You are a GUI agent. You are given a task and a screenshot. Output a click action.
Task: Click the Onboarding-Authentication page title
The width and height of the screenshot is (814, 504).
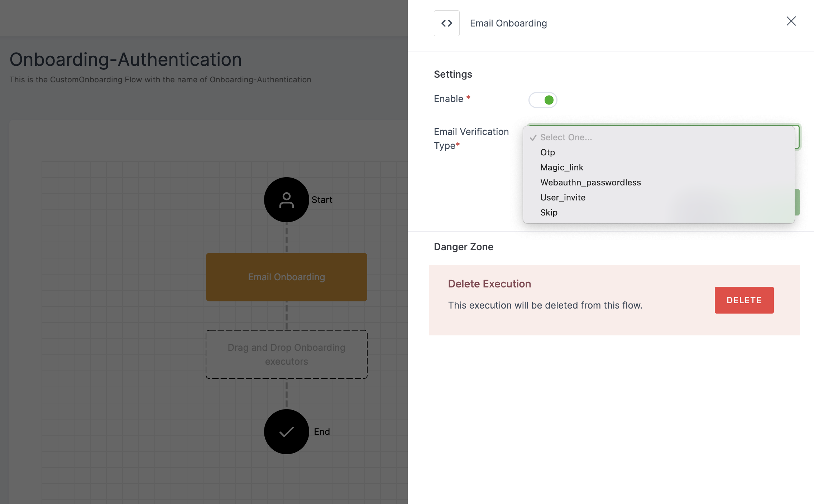point(125,59)
